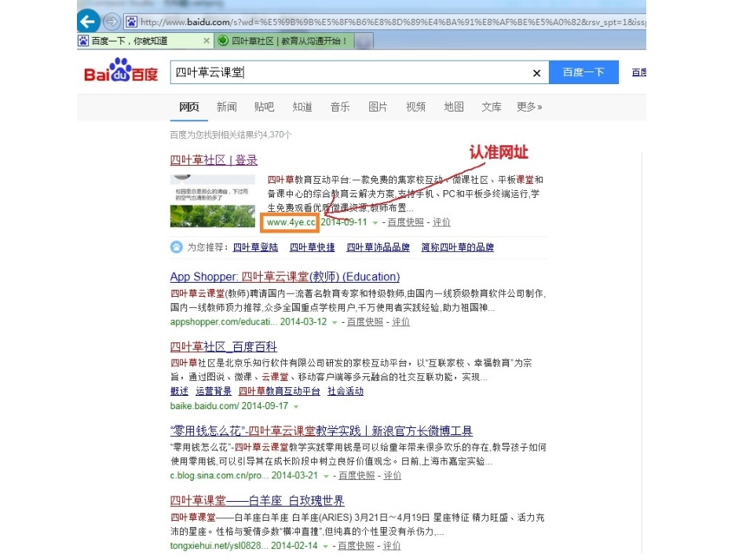Click the 百度一下 search button
The height and width of the screenshot is (560, 746).
pos(583,72)
